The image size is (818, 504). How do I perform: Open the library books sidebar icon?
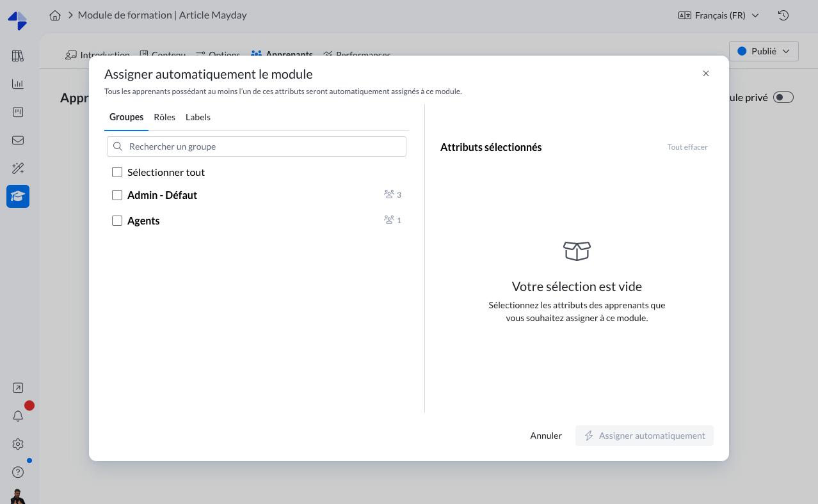coord(18,56)
